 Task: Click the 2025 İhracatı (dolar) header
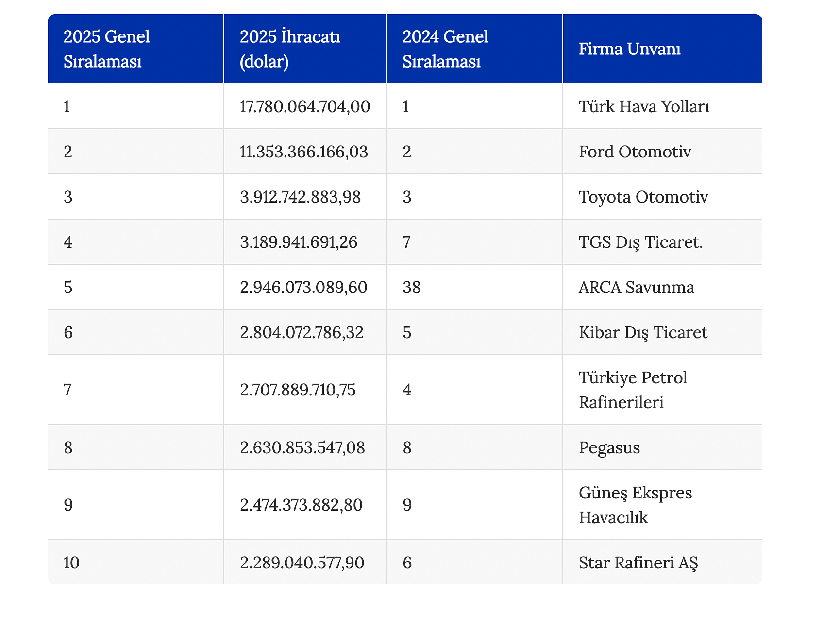pyautogui.click(x=305, y=49)
